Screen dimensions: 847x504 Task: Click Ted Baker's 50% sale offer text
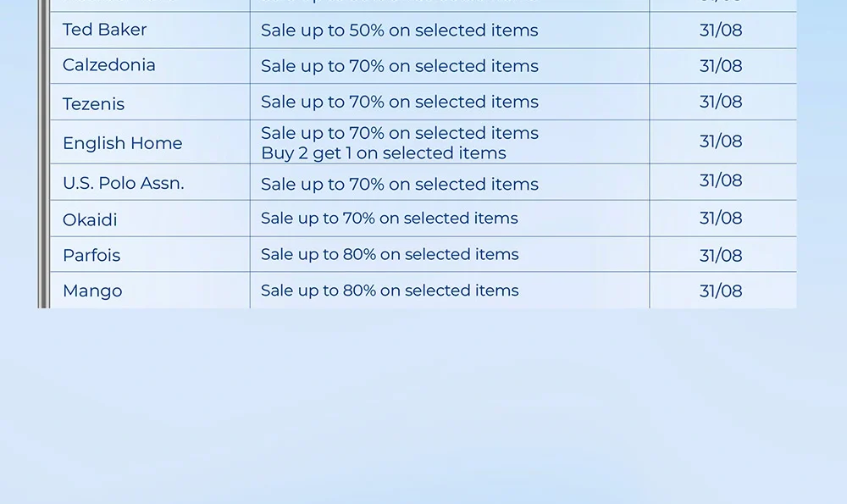(x=399, y=30)
